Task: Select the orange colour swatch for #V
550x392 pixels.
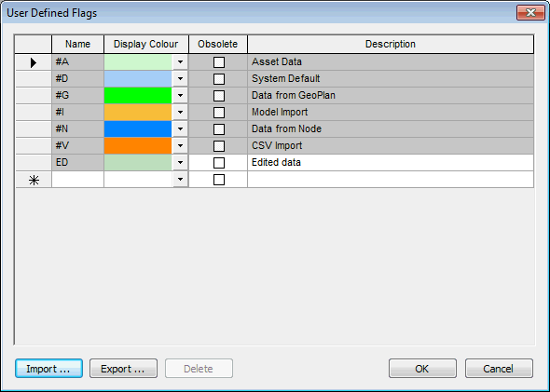Action: pos(138,146)
